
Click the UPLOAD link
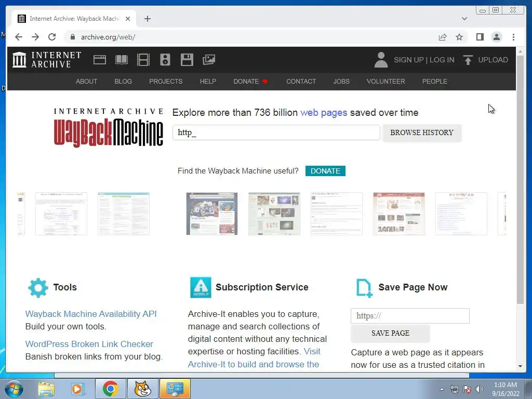493,60
